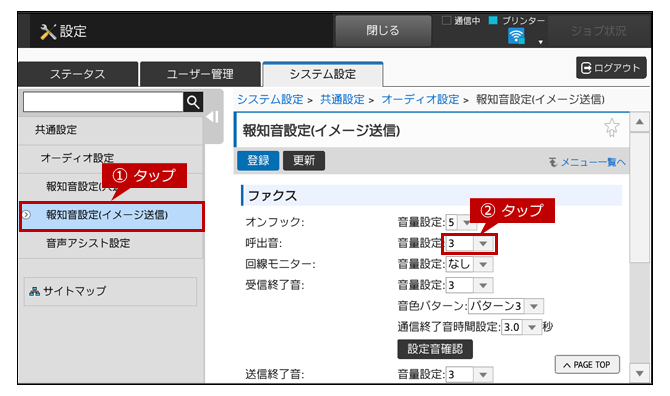Click the 更新 button
The width and height of the screenshot is (670, 396).
(304, 161)
